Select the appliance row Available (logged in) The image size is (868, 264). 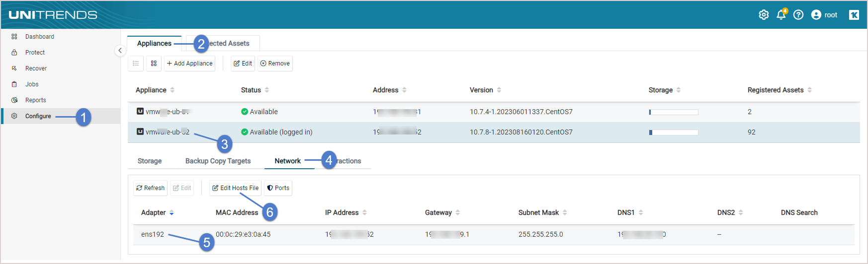click(x=494, y=132)
